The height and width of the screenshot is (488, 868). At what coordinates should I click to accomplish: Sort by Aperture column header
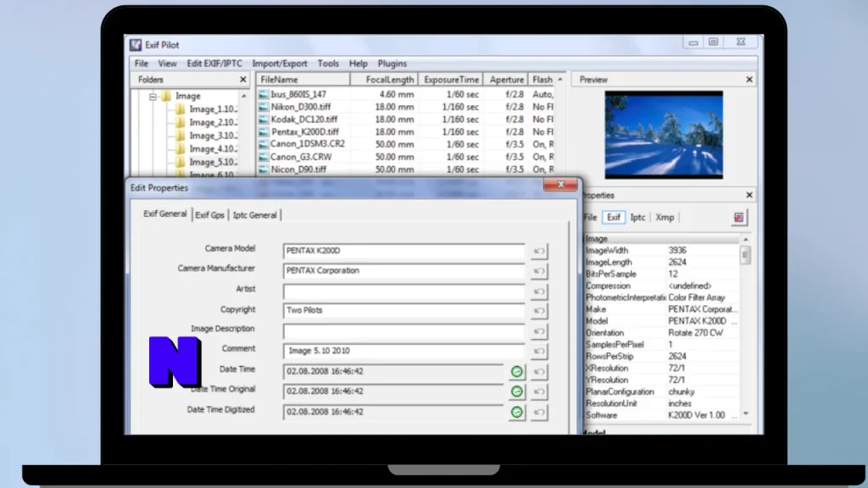[x=505, y=80]
